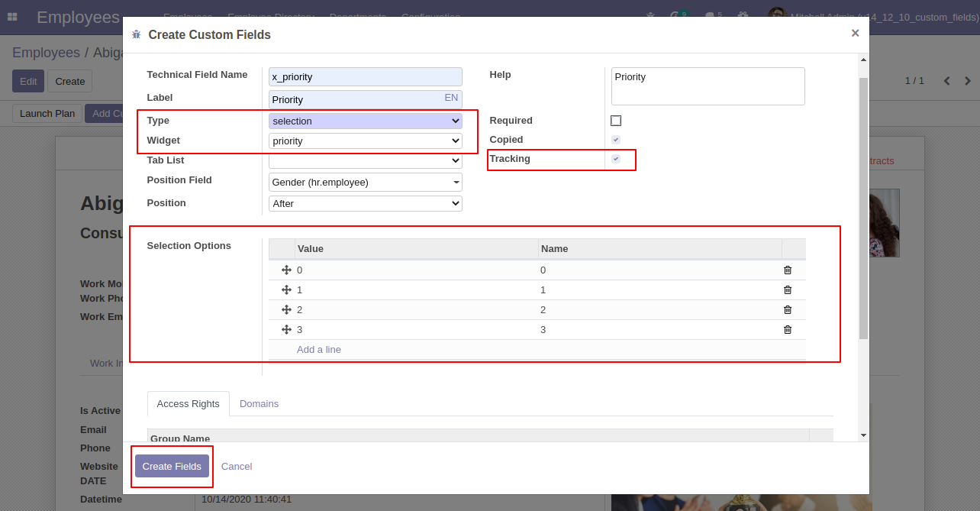Viewport: 980px width, 511px height.
Task: Delete the row with value 3
Action: tap(788, 330)
